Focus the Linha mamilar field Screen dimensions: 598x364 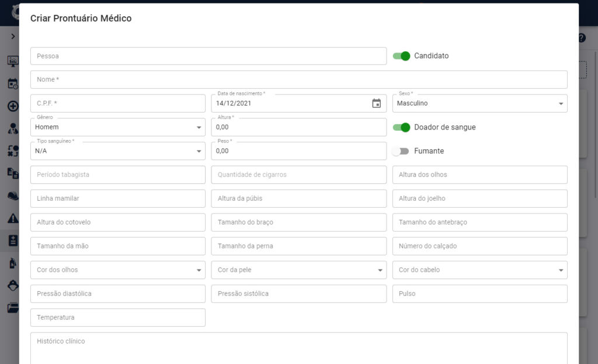118,198
